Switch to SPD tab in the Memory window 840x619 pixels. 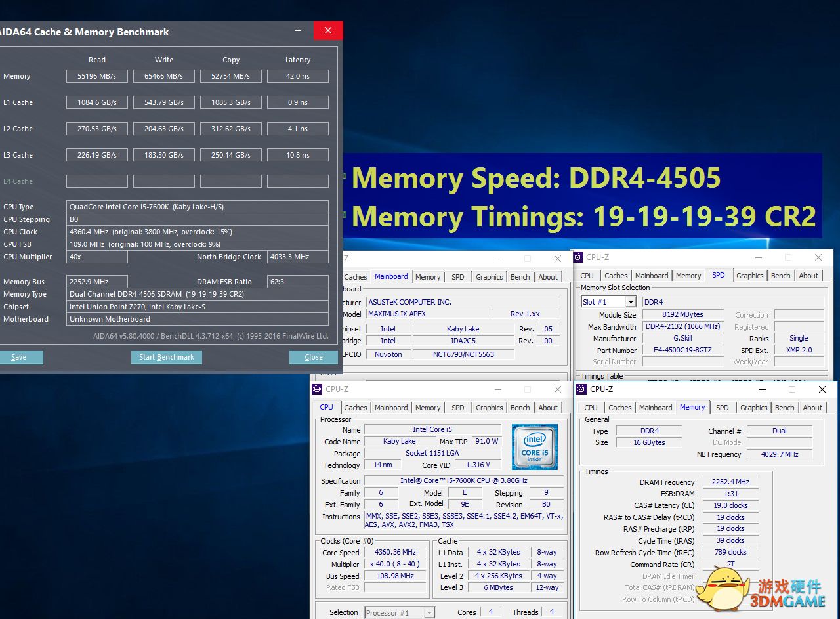click(x=723, y=408)
